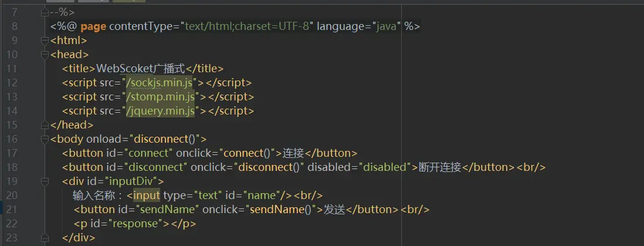Click the fold marker next to --%> comment end
The width and height of the screenshot is (644, 246).
(x=45, y=13)
